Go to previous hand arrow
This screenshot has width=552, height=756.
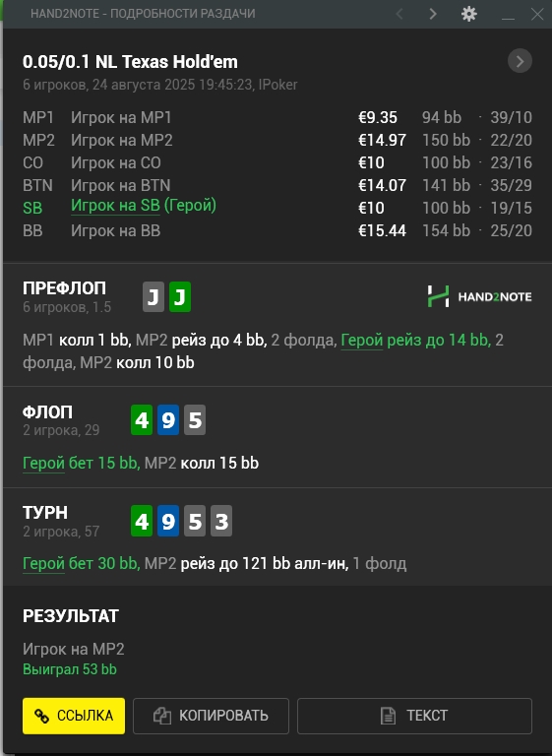tap(399, 14)
